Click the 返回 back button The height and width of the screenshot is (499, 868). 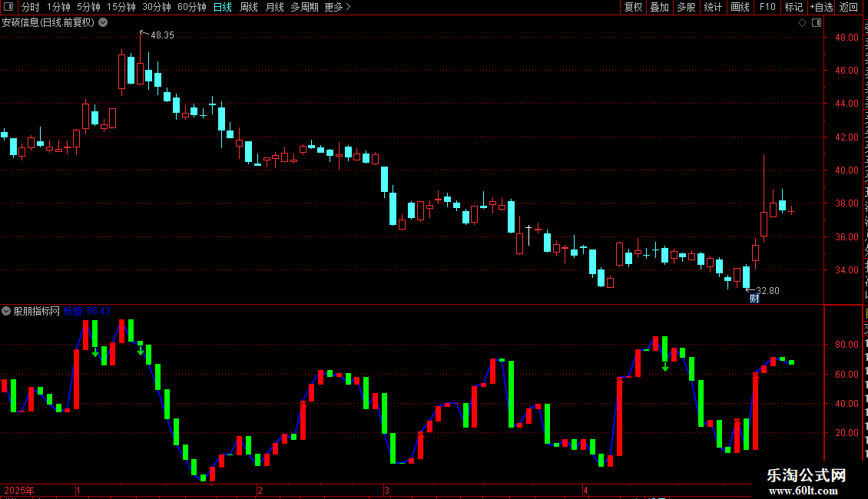click(x=848, y=7)
